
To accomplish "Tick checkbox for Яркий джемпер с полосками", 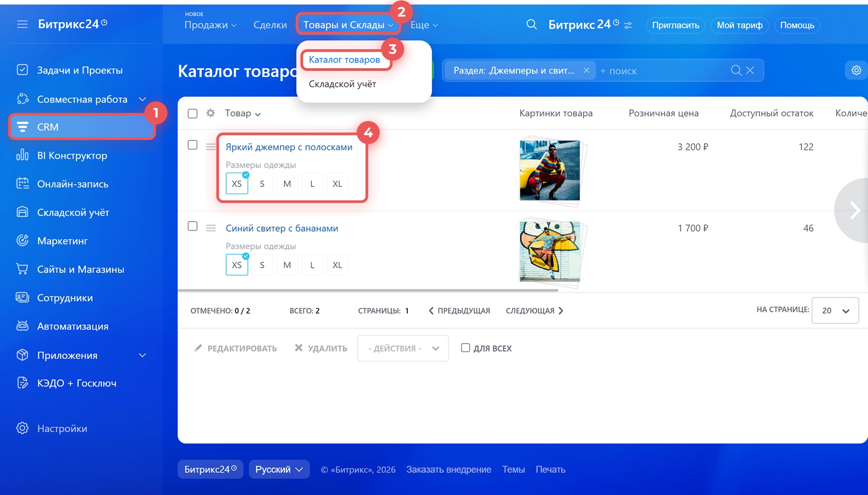I will pyautogui.click(x=193, y=145).
